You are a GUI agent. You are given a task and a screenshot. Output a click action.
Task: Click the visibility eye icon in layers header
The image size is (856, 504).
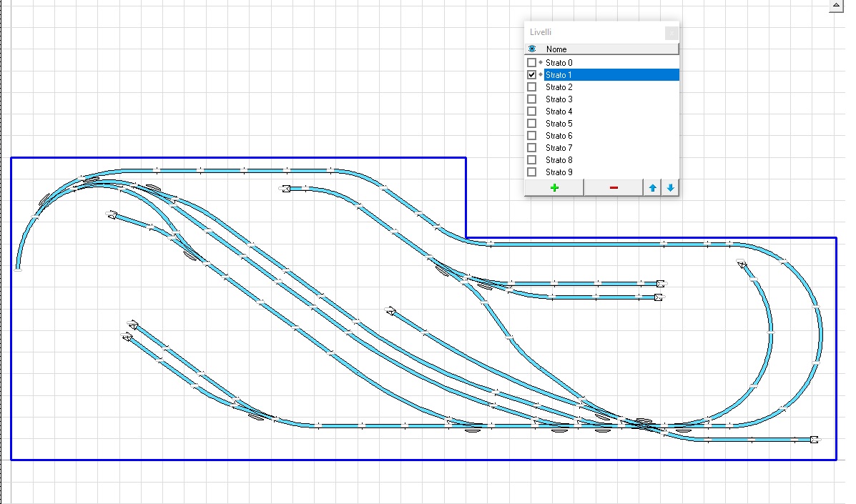coord(532,49)
